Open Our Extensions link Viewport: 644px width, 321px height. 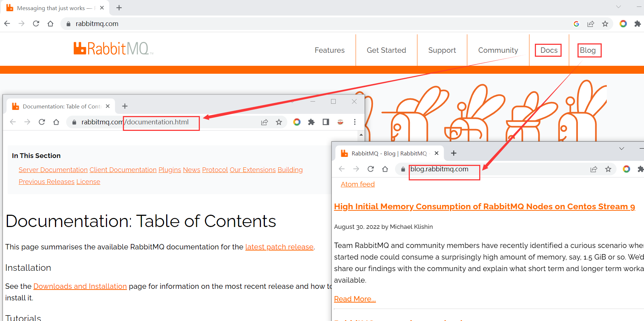(253, 170)
